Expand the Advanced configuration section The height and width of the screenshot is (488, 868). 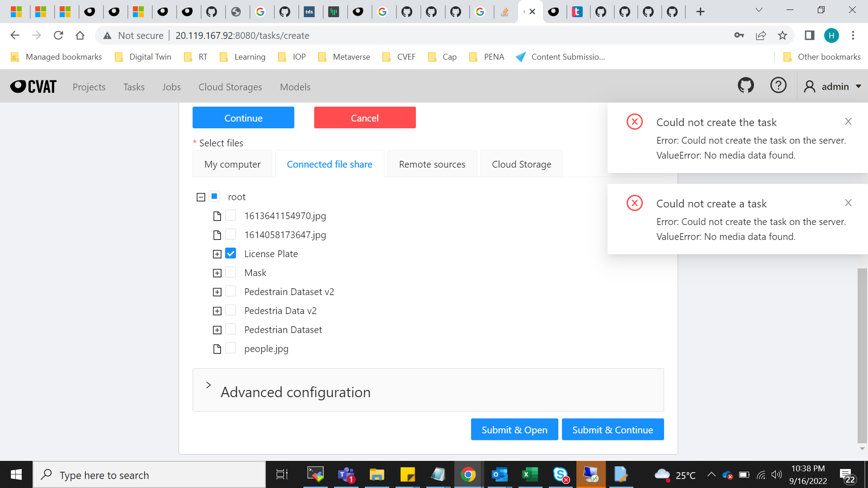tap(208, 385)
